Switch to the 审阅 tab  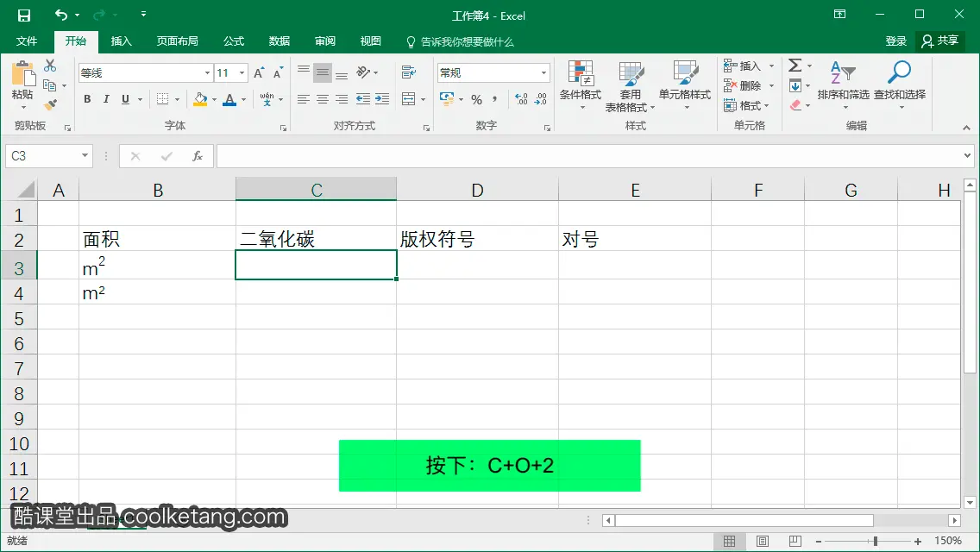coord(325,41)
